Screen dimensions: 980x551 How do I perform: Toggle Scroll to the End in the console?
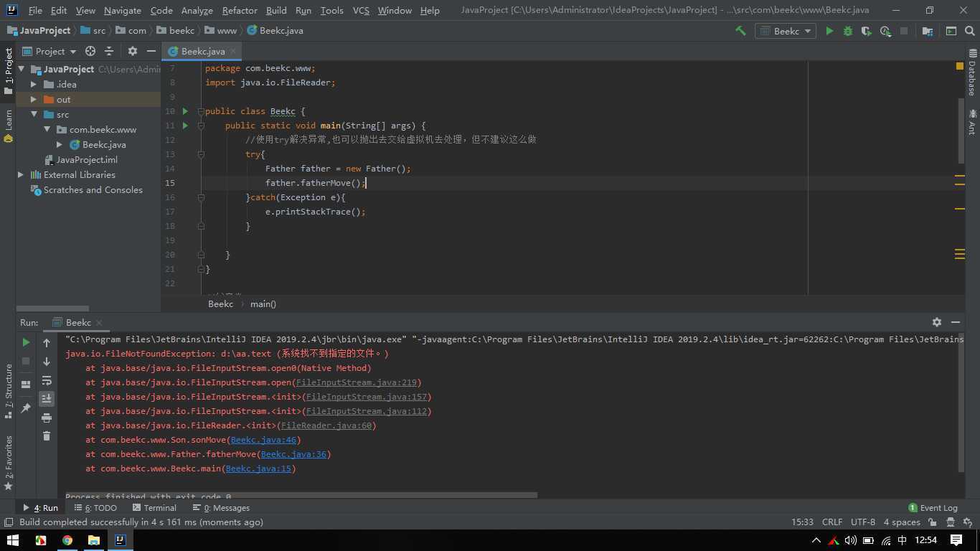tap(47, 399)
